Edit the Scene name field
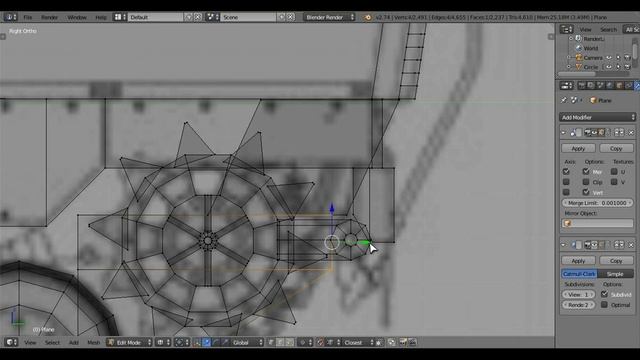The width and height of the screenshot is (640, 360). pos(248,17)
